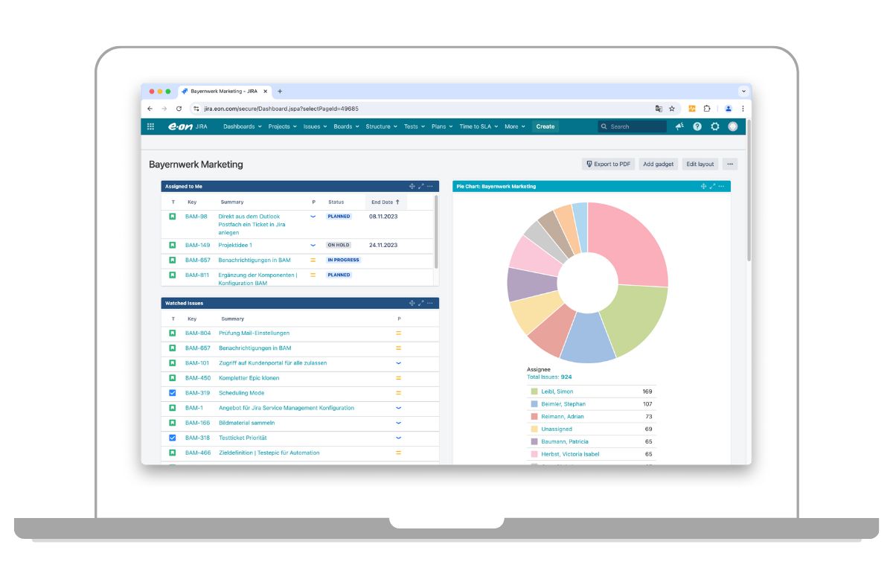Click move icon on Assigned to Me gadget

412,186
